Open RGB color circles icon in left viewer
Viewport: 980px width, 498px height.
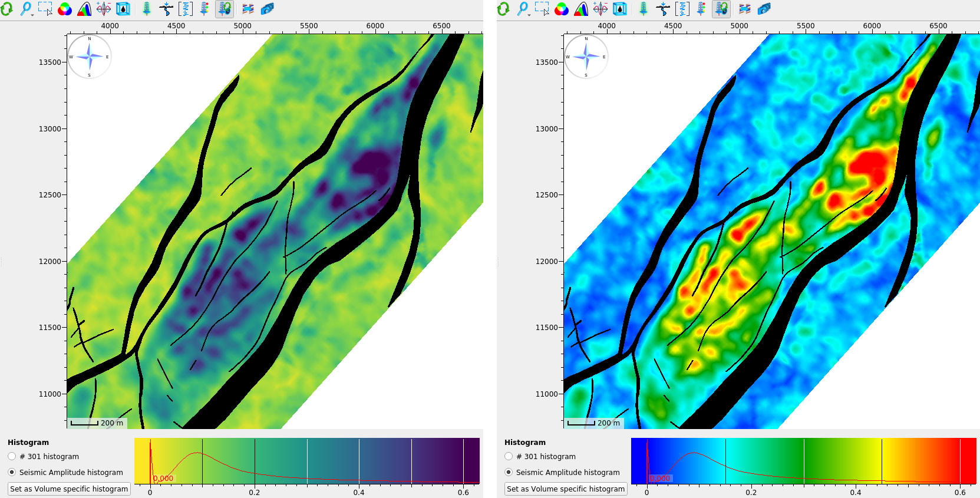65,9
